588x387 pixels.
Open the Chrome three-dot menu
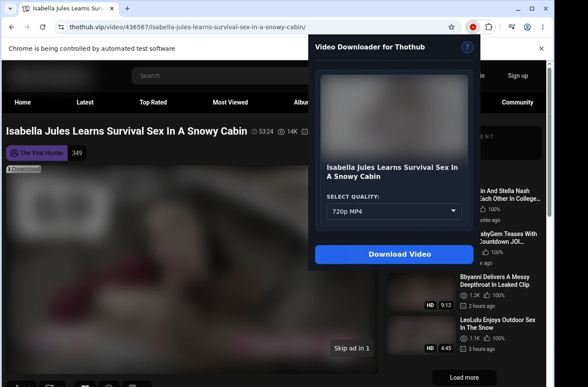[x=543, y=27]
